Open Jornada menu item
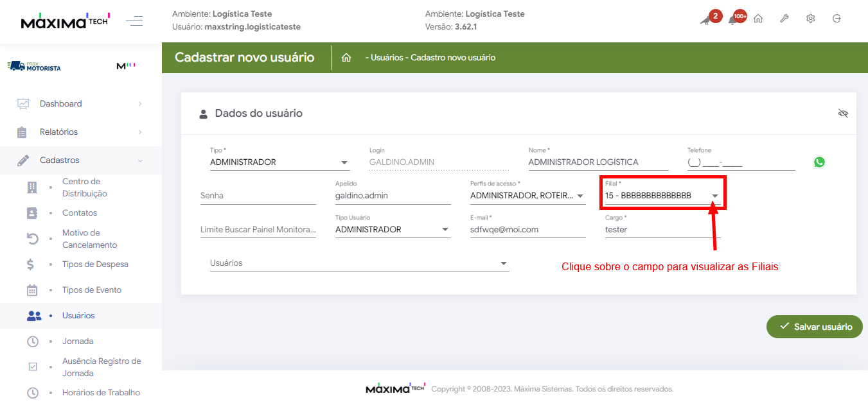Screen dimensions: 868x405 click(78, 341)
